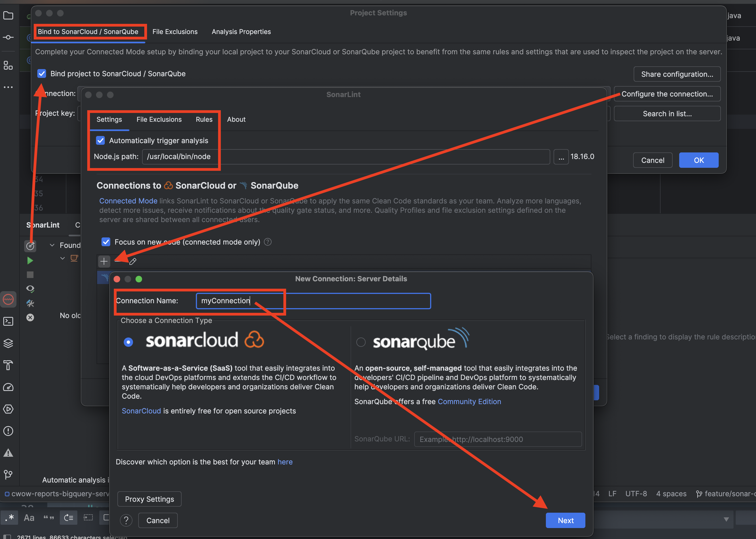Viewport: 756px width, 539px height.
Task: Click the clear results X icon
Action: (30, 317)
